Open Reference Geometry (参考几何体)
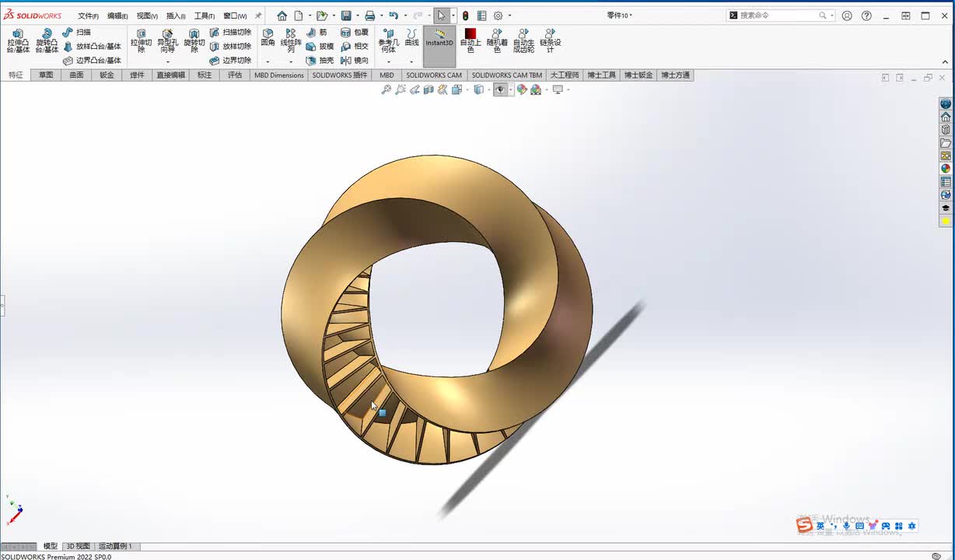955x560 pixels. coord(388,40)
